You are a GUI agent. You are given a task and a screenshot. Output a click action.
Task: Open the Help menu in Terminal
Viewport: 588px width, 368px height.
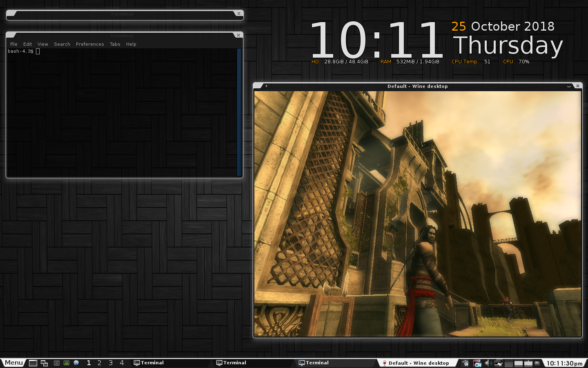click(x=131, y=44)
